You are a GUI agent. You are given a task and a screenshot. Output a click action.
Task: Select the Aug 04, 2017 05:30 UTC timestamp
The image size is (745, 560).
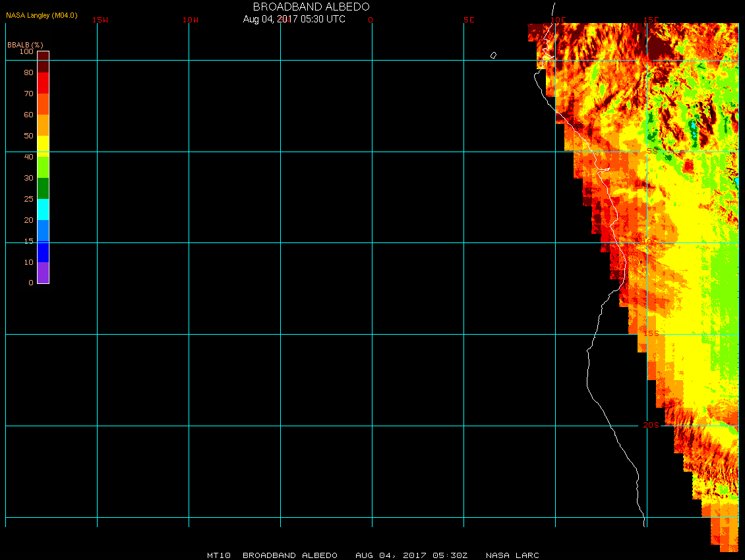pyautogui.click(x=294, y=19)
